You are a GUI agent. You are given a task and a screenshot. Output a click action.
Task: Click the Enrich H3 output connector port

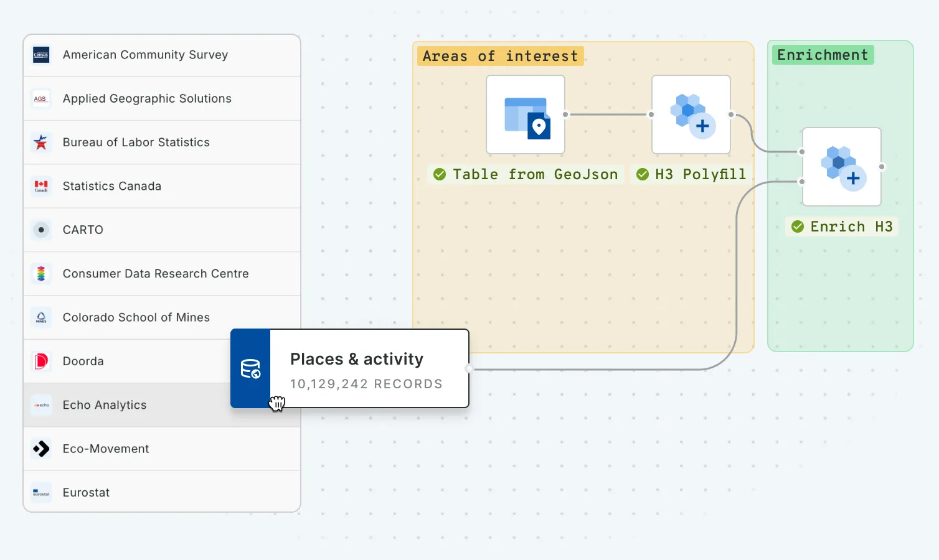[882, 167]
